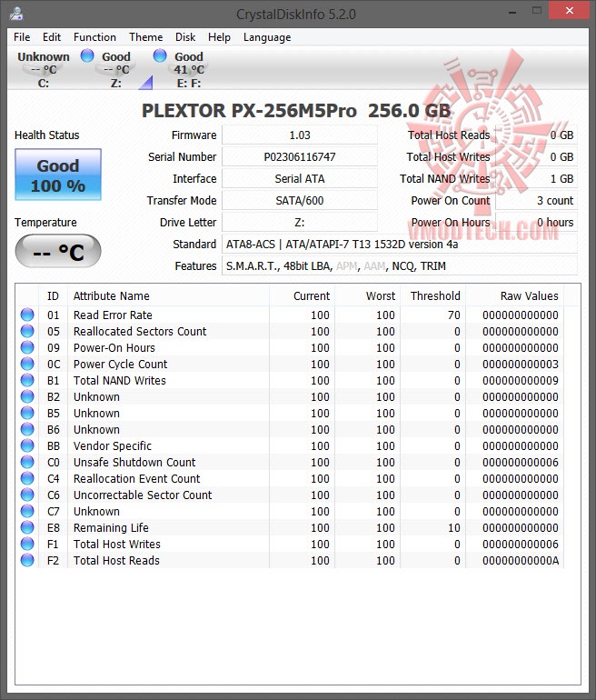Open the File menu
Viewport: 596px width, 700px height.
tap(22, 37)
